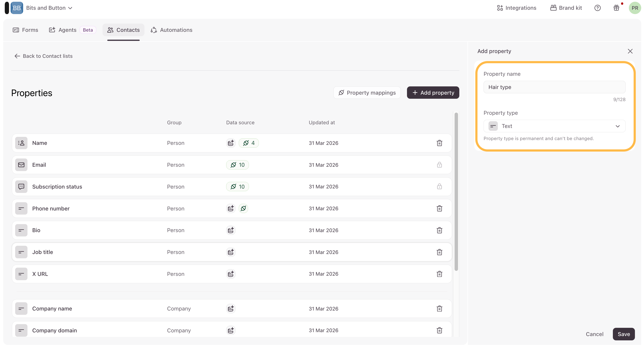Open the gift rewards icon

616,8
